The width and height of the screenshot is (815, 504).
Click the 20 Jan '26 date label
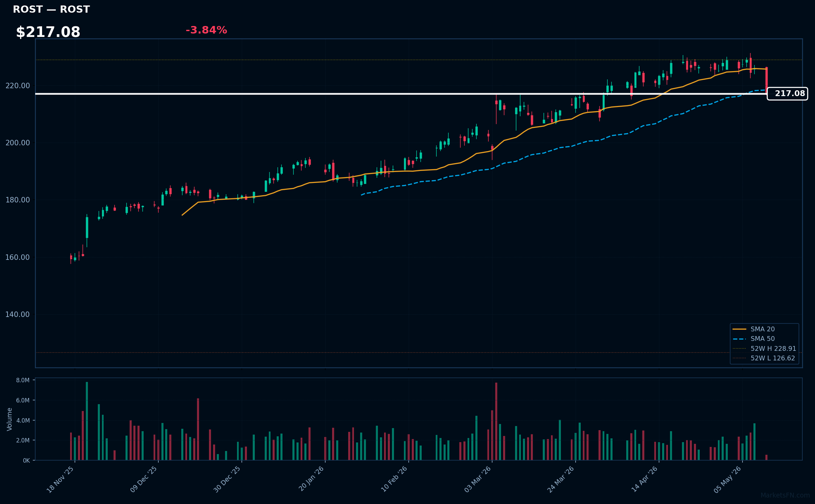(311, 479)
